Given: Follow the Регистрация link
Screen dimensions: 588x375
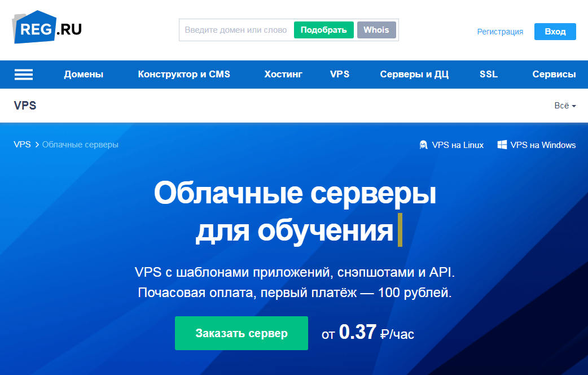Looking at the screenshot, I should 500,32.
